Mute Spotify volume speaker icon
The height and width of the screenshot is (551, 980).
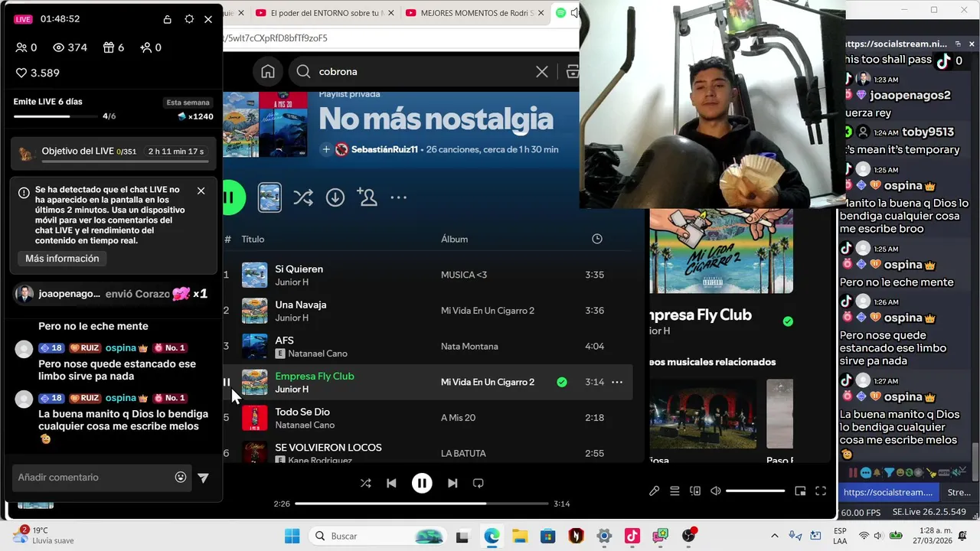(x=715, y=491)
